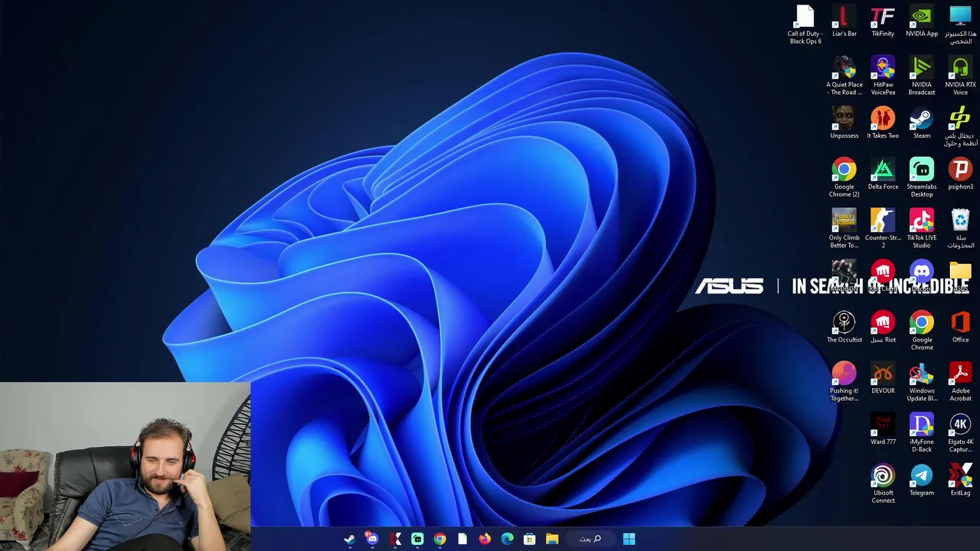Open Firefox from the taskbar
Screen dimensions: 980x551
(x=485, y=539)
